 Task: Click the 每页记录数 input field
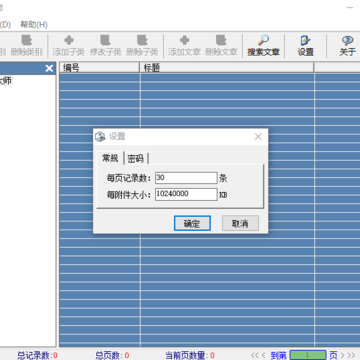(186, 178)
